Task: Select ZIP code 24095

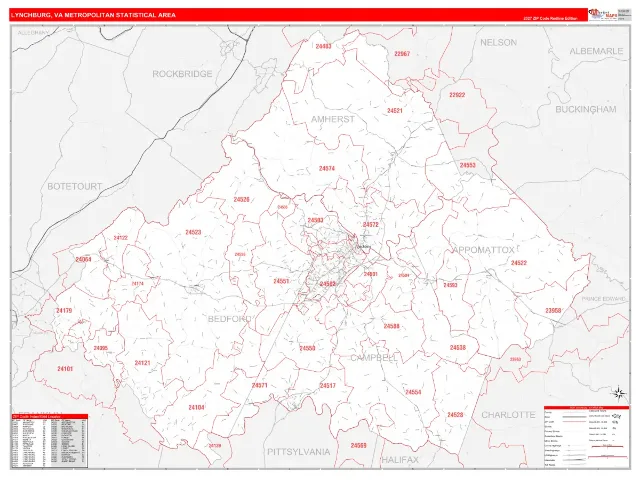Action: coord(100,348)
